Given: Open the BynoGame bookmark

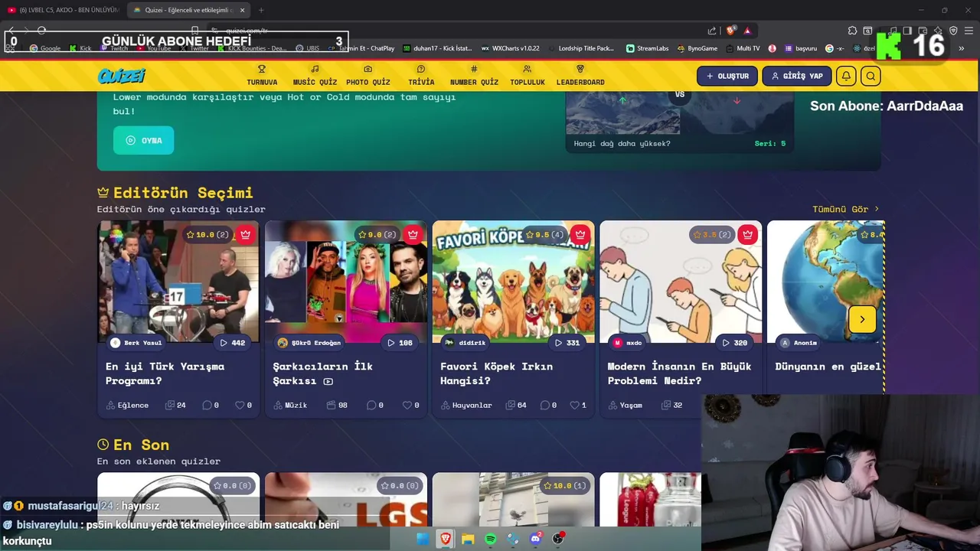Looking at the screenshot, I should click(x=697, y=48).
